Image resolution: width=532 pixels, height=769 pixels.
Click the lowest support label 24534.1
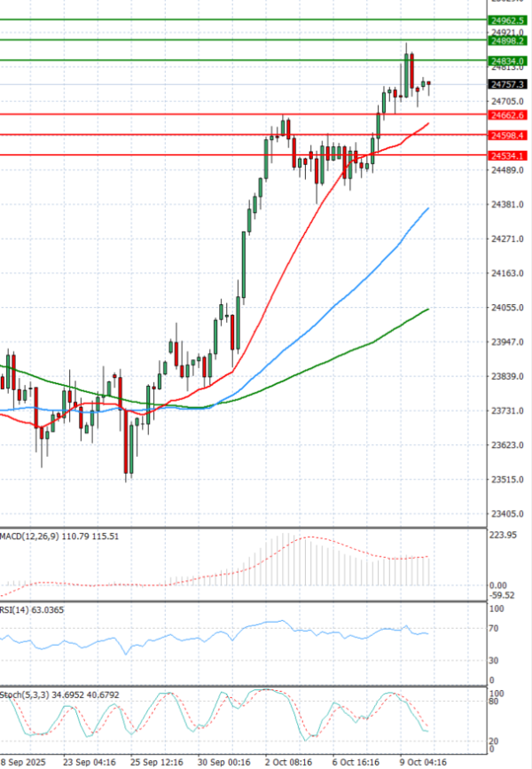[507, 156]
